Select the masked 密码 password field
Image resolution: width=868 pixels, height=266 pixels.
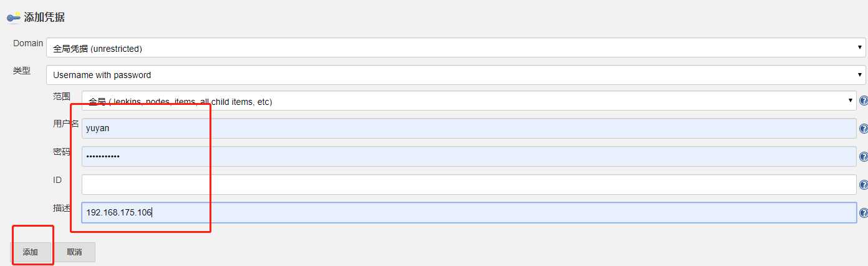point(469,156)
